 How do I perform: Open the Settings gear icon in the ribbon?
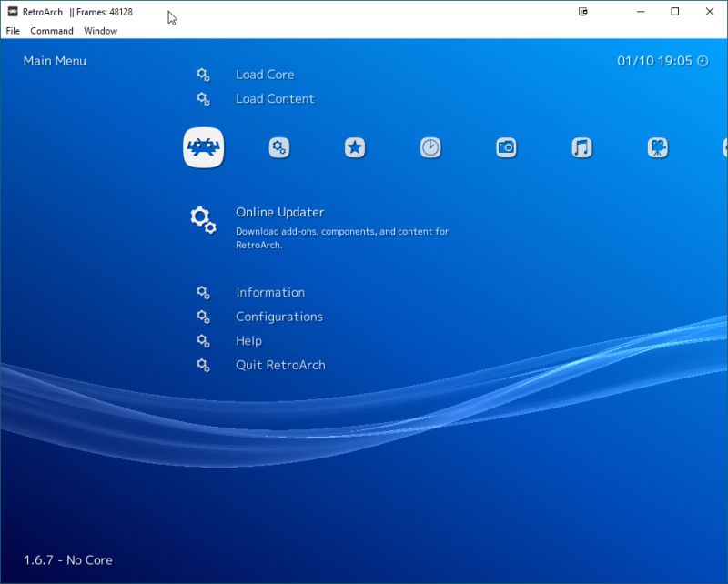pos(278,146)
